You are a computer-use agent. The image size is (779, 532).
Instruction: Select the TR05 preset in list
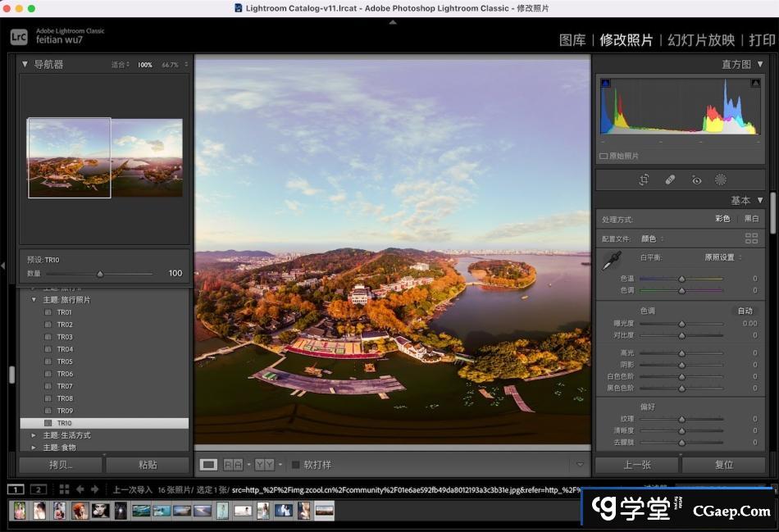[x=64, y=361]
